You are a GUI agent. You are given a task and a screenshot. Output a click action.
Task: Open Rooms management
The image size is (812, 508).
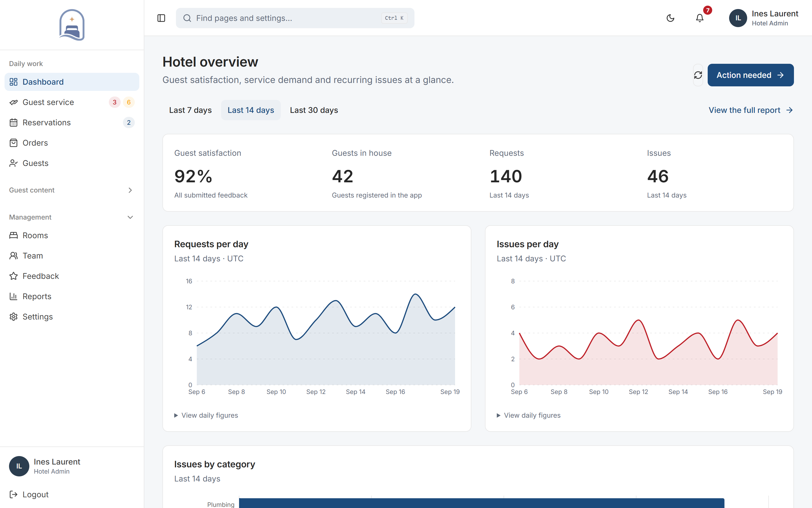(72, 236)
